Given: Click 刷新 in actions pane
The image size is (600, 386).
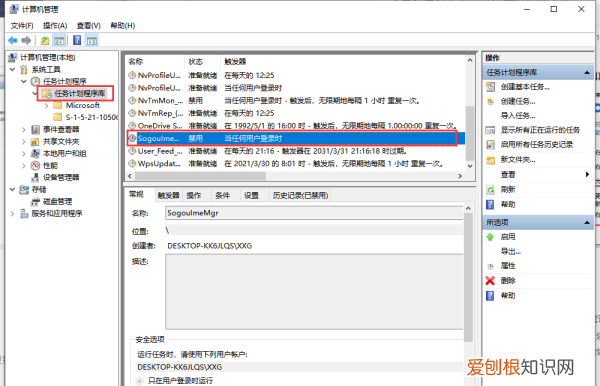Looking at the screenshot, I should 508,189.
